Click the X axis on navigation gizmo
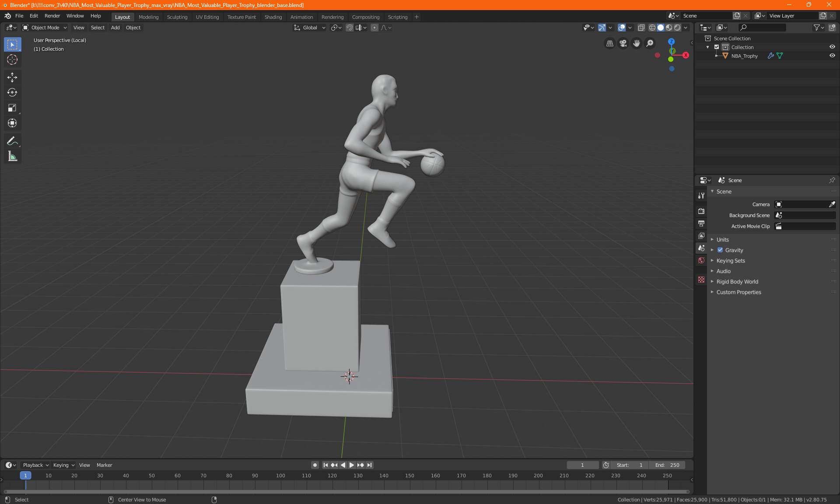Image resolution: width=840 pixels, height=504 pixels. 686,55
